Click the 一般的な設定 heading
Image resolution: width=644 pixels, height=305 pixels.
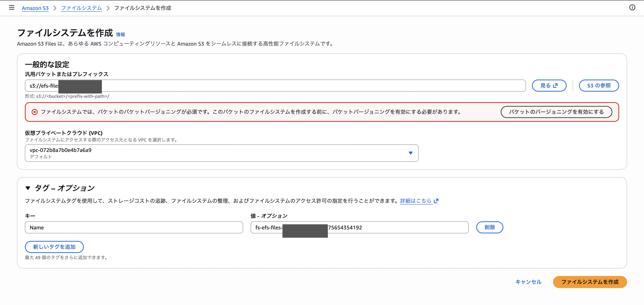pos(47,64)
